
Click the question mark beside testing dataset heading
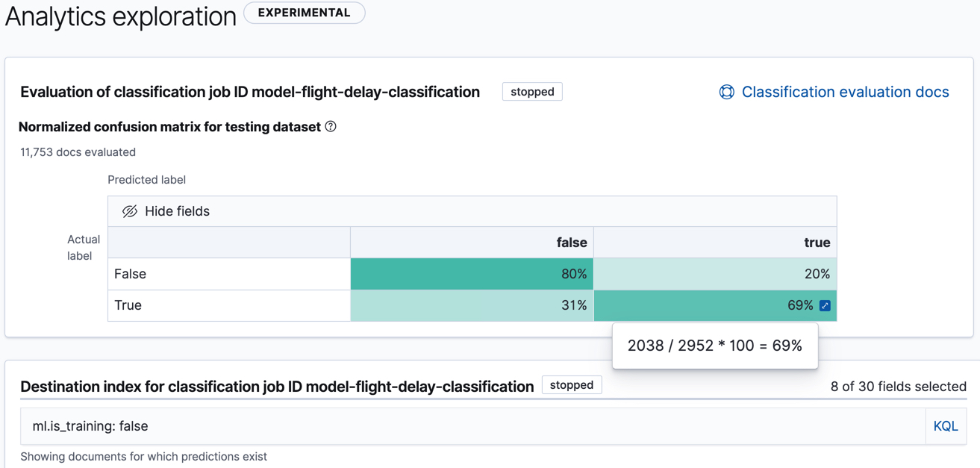coord(330,127)
